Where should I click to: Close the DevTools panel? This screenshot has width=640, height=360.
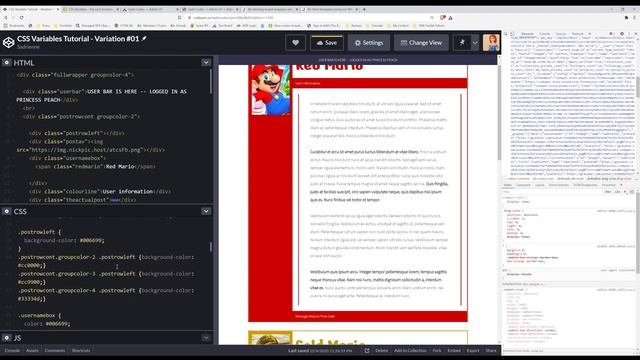[x=636, y=34]
